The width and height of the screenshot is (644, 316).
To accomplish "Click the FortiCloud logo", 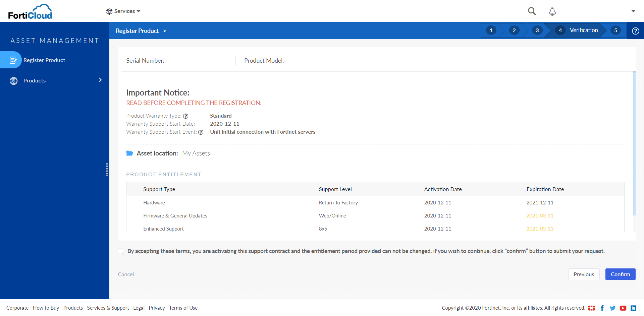I will [30, 11].
